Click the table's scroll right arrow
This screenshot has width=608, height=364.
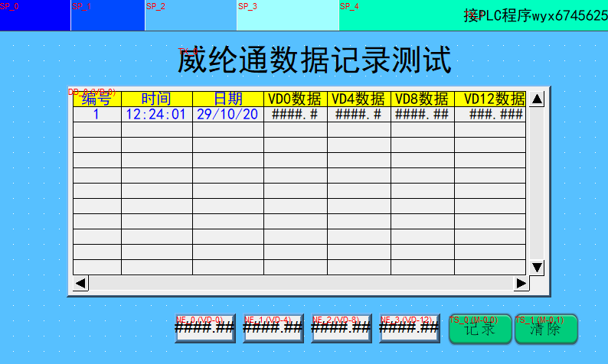pos(521,283)
